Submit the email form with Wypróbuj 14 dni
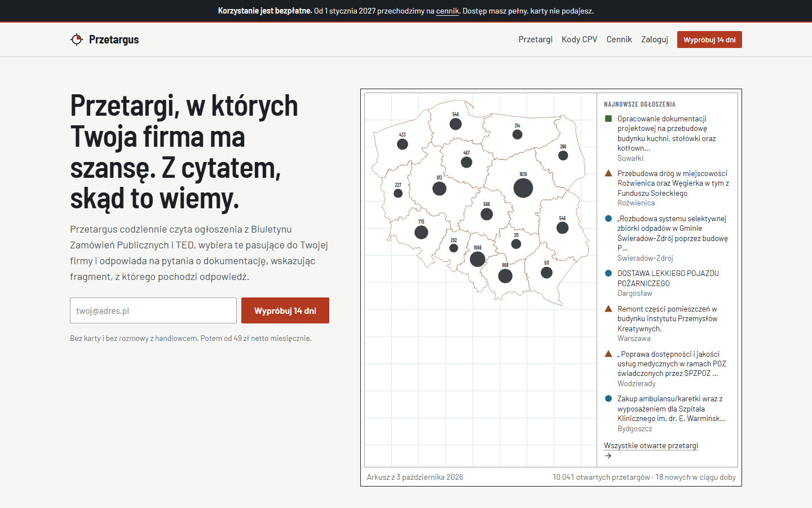The image size is (812, 508). pos(285,310)
